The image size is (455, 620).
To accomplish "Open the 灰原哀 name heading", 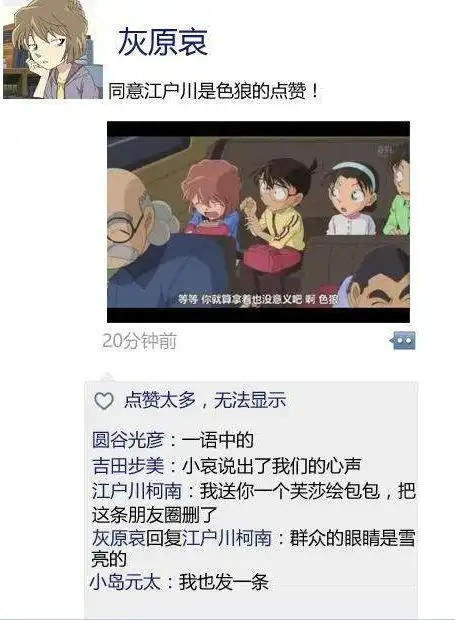I will point(163,42).
